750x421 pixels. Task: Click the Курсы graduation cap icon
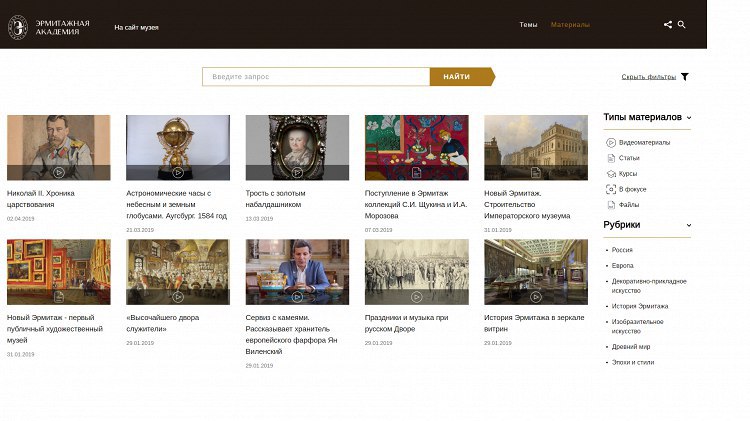[611, 174]
